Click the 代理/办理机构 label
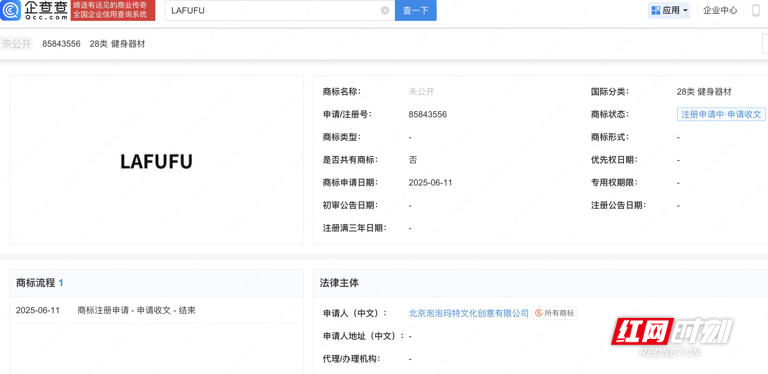 352,359
